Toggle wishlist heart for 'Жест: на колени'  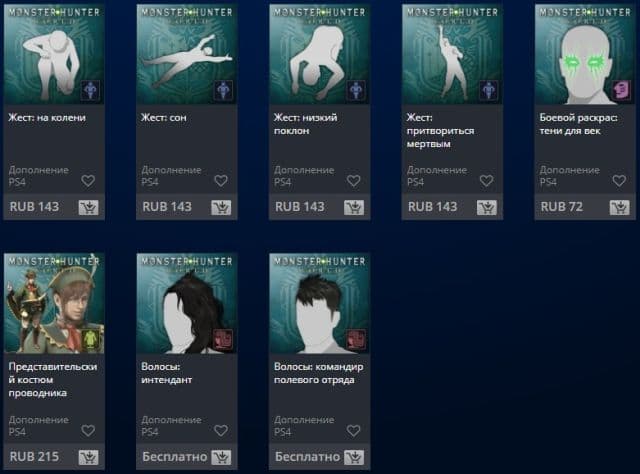tap(88, 180)
